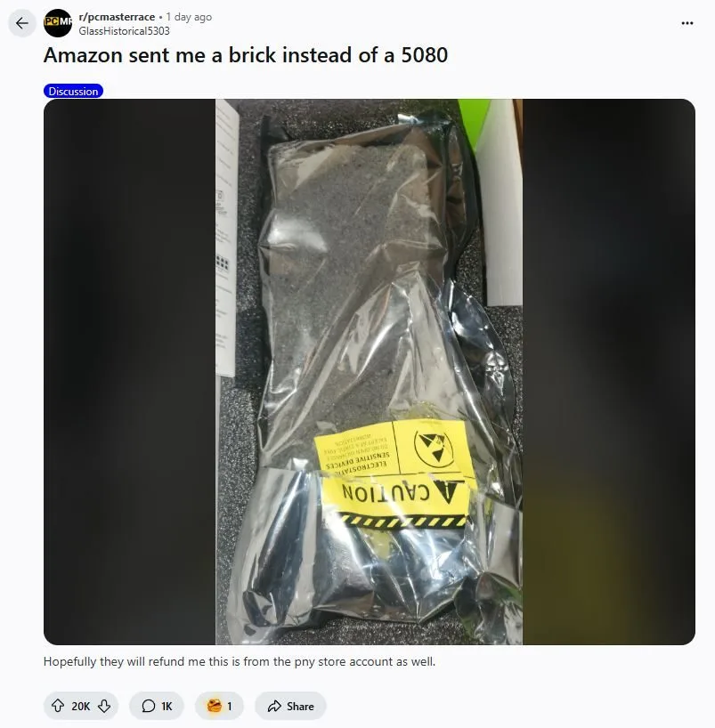Click the Share button label
This screenshot has height=728, width=715.
(x=300, y=706)
